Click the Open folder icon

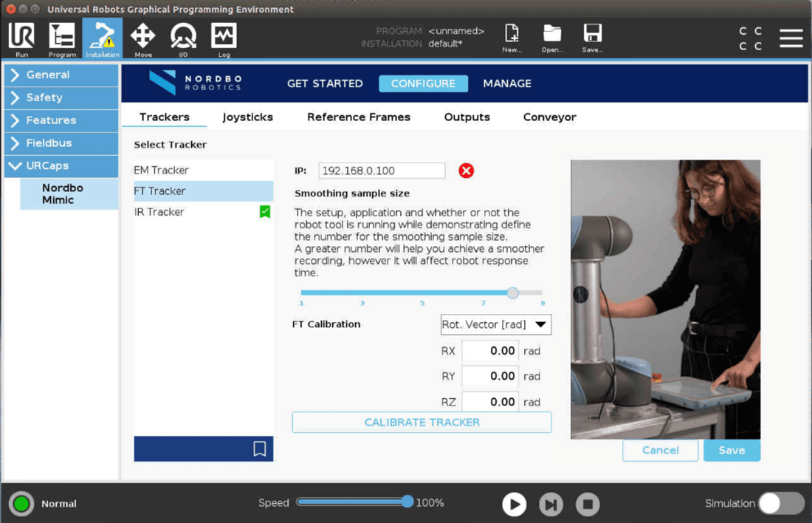point(552,37)
